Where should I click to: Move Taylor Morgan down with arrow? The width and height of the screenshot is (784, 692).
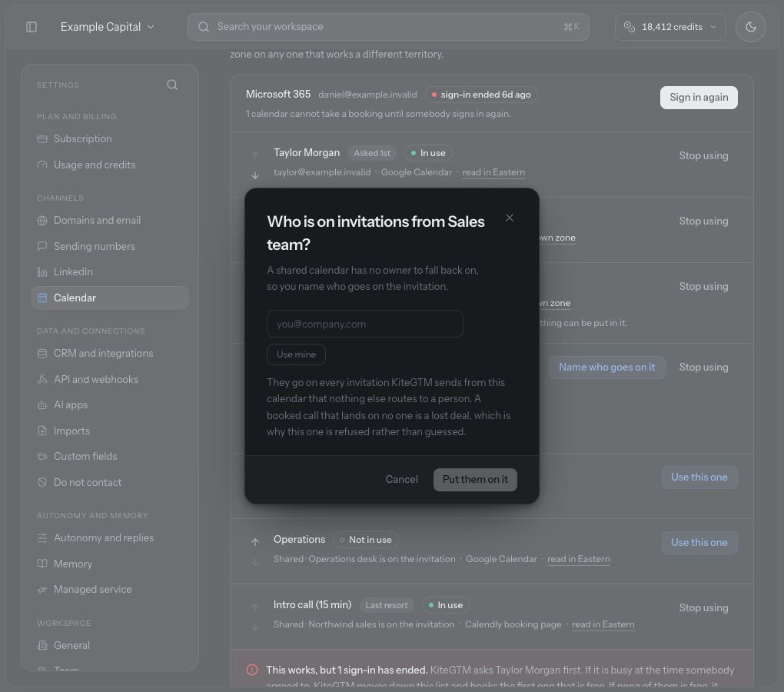(x=255, y=175)
